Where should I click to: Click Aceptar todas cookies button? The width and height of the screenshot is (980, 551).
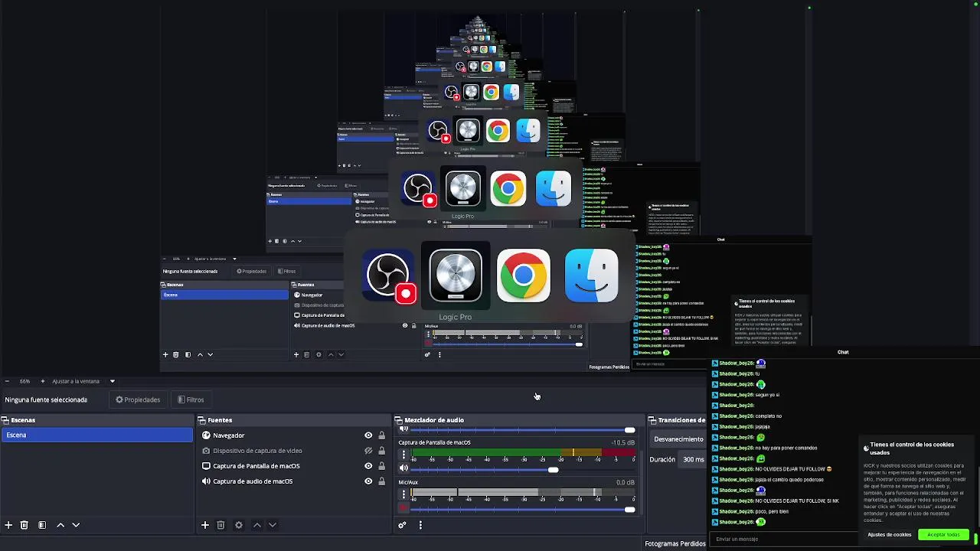click(x=943, y=535)
